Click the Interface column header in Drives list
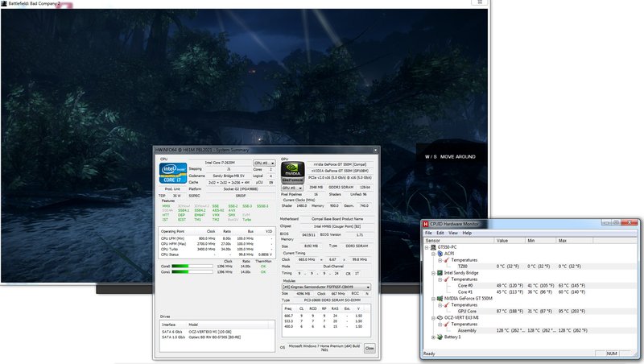Viewport: 644px width, 364px height. click(x=172, y=325)
